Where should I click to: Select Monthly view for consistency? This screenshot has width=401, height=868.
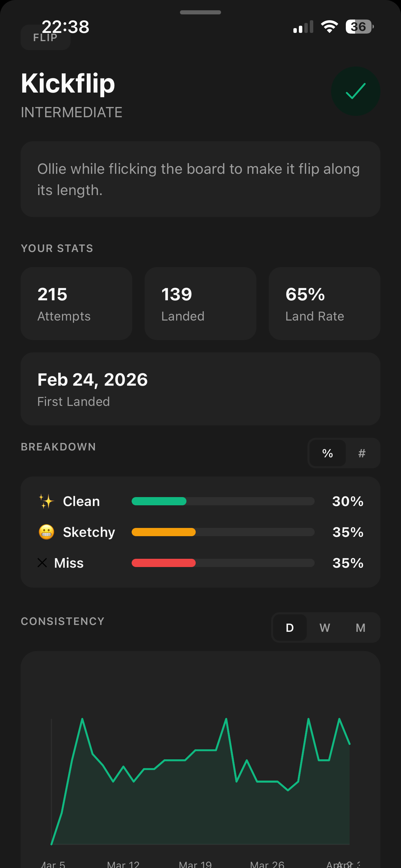(x=360, y=628)
